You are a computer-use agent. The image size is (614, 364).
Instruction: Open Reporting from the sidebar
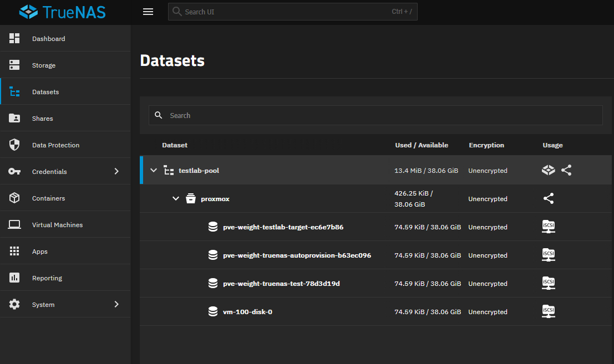[65, 278]
